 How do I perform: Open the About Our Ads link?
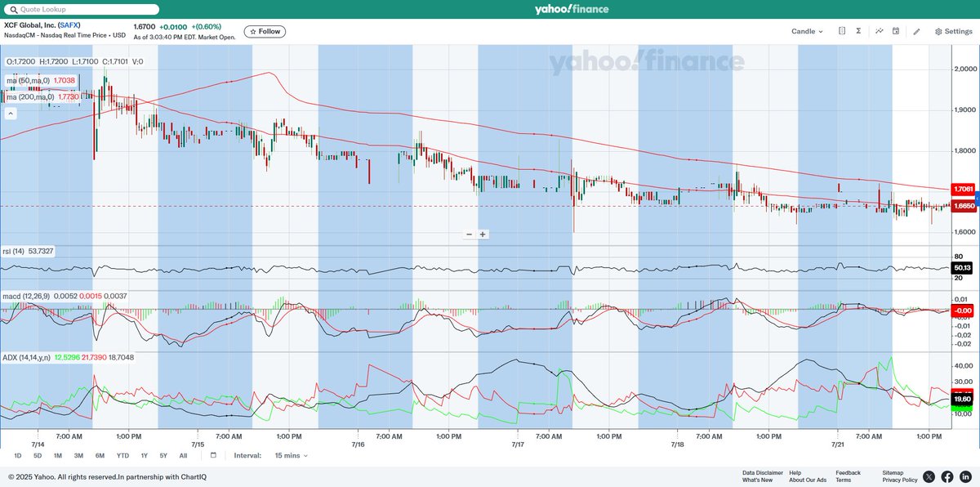point(808,480)
